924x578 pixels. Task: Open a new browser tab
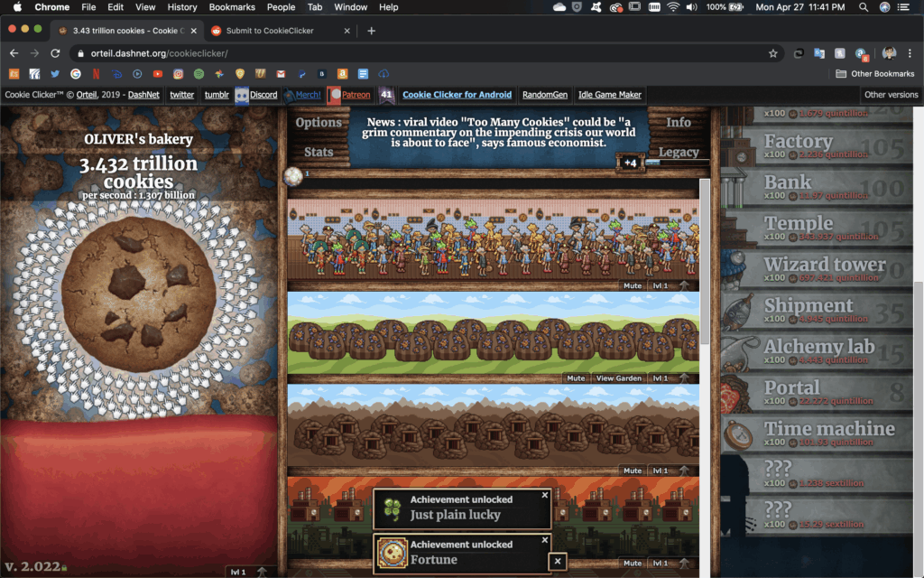point(371,31)
